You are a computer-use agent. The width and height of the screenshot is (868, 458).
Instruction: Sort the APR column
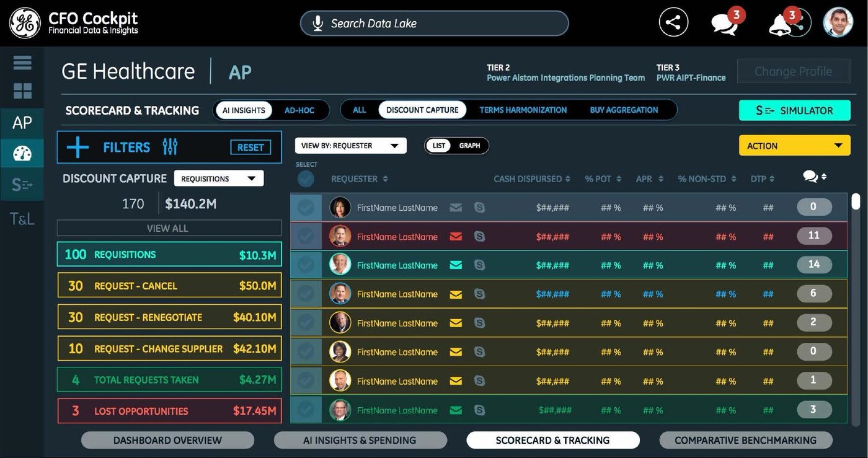(661, 179)
